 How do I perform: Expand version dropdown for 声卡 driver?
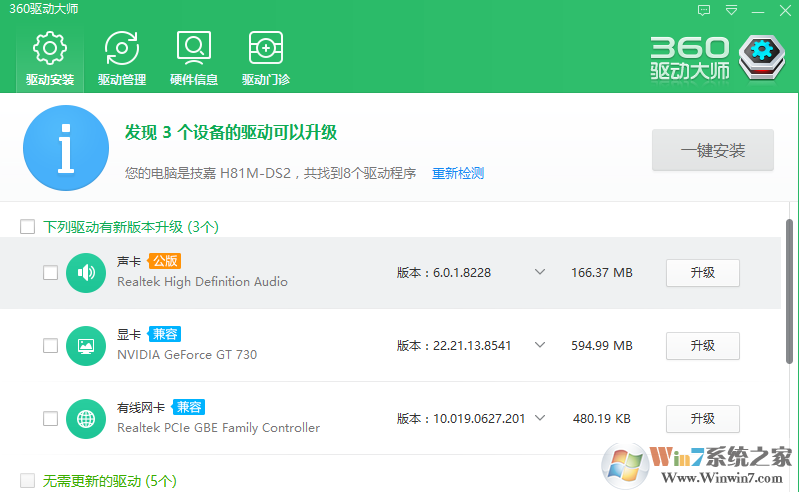coord(540,272)
